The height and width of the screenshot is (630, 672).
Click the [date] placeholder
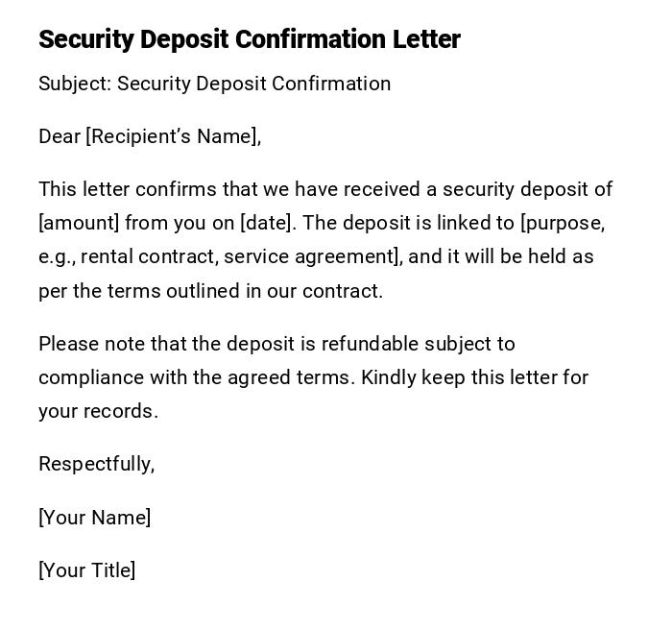click(268, 223)
